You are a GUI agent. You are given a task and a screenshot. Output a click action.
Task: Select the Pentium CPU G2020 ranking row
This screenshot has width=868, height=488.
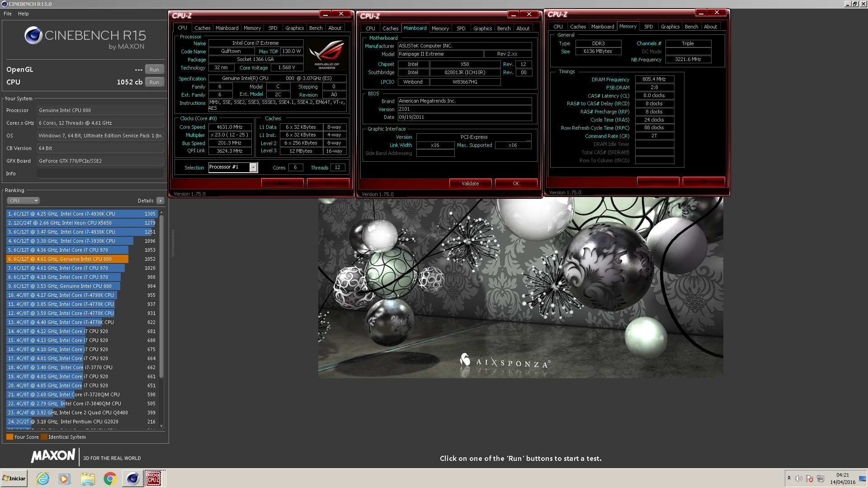coord(81,422)
